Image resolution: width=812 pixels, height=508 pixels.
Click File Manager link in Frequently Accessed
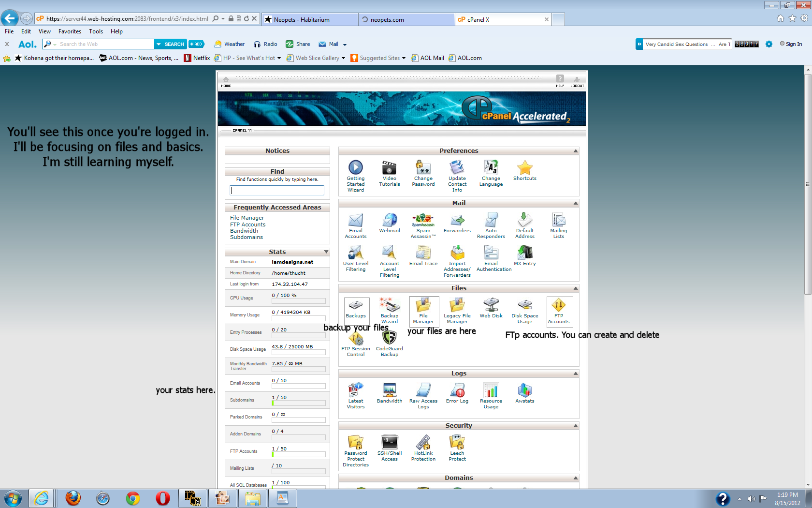click(247, 218)
